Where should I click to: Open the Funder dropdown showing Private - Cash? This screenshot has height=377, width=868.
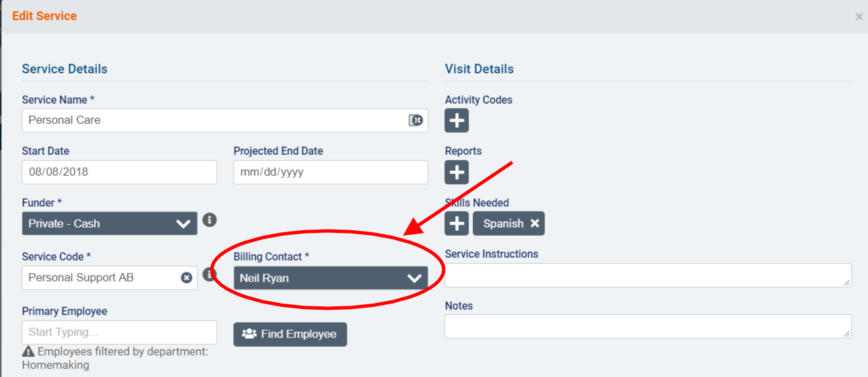point(110,224)
